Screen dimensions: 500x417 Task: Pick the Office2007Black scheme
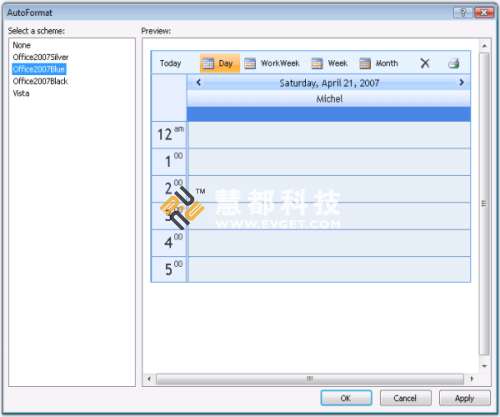[40, 81]
